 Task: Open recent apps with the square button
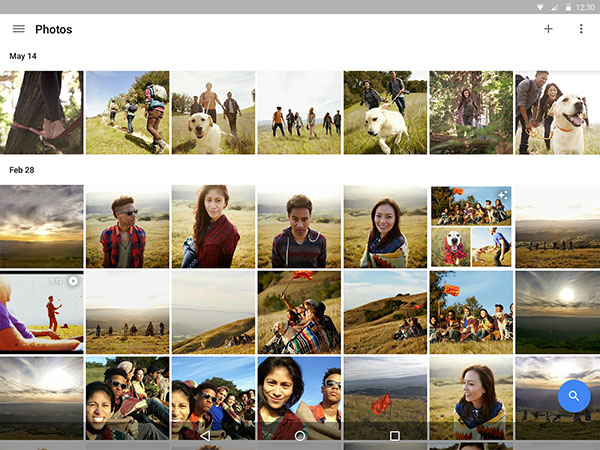tap(394, 436)
